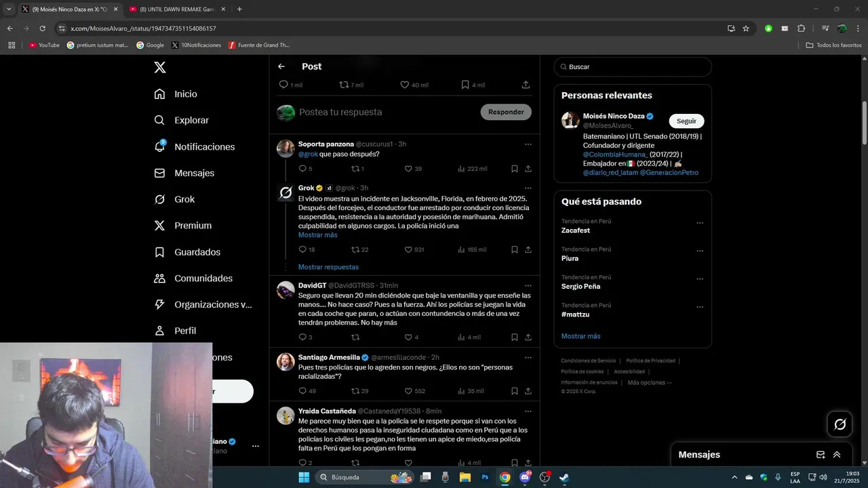Share the main post
The height and width of the screenshot is (488, 868).
coord(526,85)
